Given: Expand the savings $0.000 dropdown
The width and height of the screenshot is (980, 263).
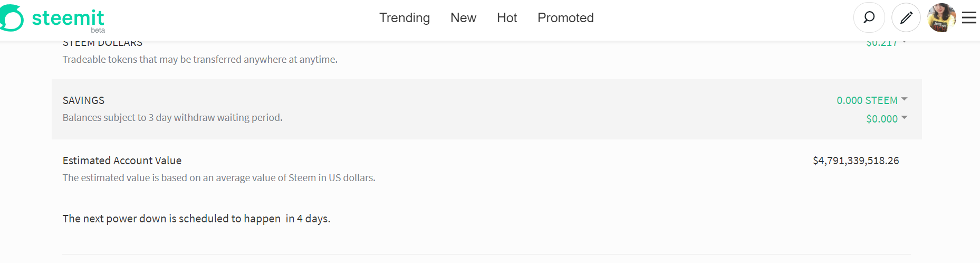Looking at the screenshot, I should click(x=904, y=117).
